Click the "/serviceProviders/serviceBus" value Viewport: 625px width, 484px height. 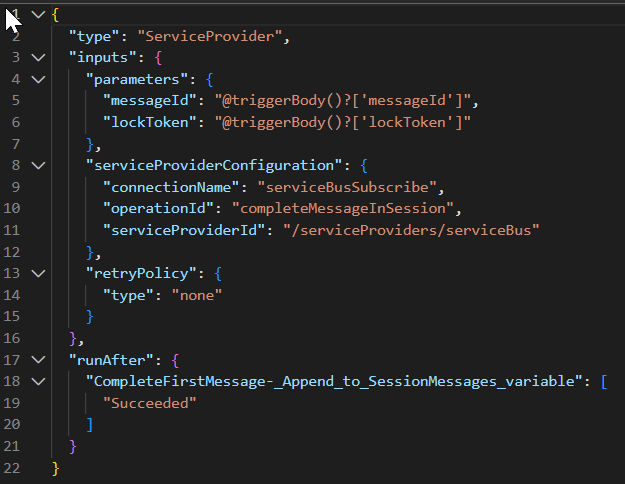click(411, 230)
